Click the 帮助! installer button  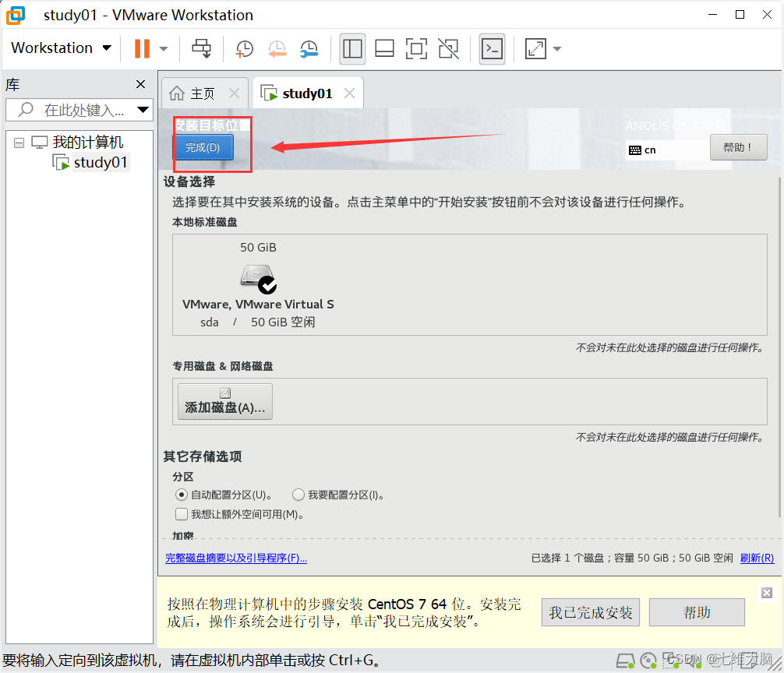[x=738, y=147]
